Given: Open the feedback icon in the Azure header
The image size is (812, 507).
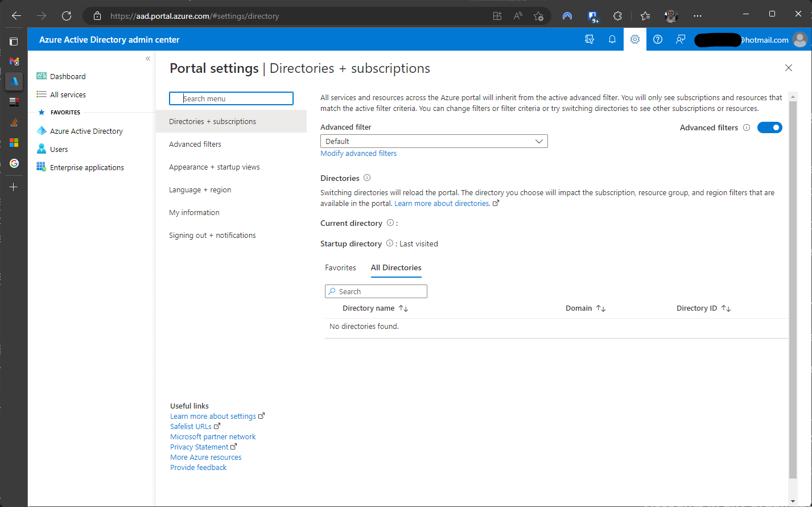Looking at the screenshot, I should click(x=681, y=40).
